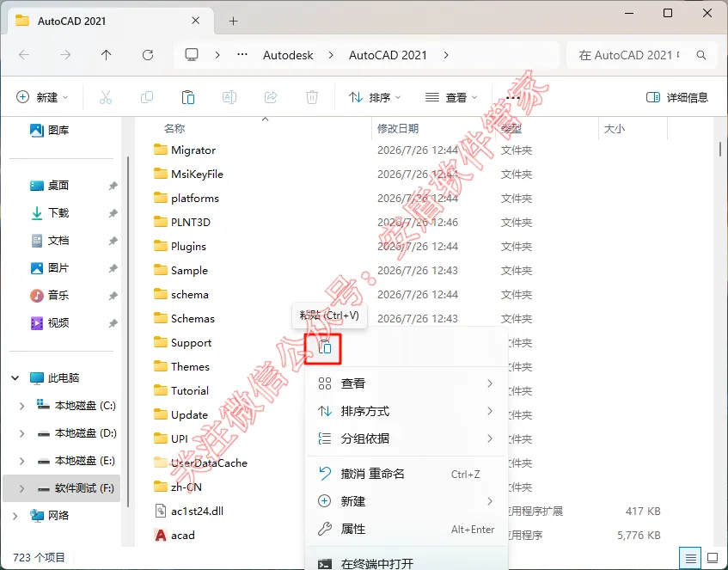Click the Copy icon in toolbar
The width and height of the screenshot is (728, 570).
pyautogui.click(x=147, y=97)
